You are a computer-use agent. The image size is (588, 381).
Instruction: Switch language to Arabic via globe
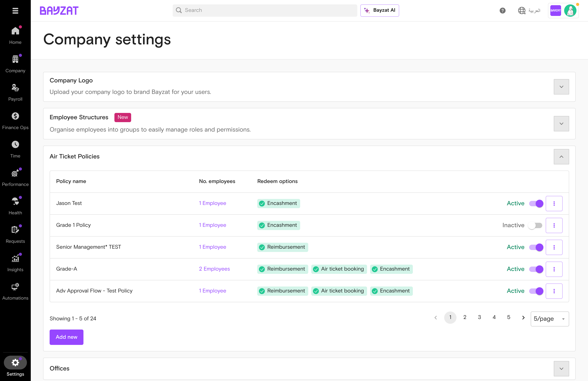[529, 10]
